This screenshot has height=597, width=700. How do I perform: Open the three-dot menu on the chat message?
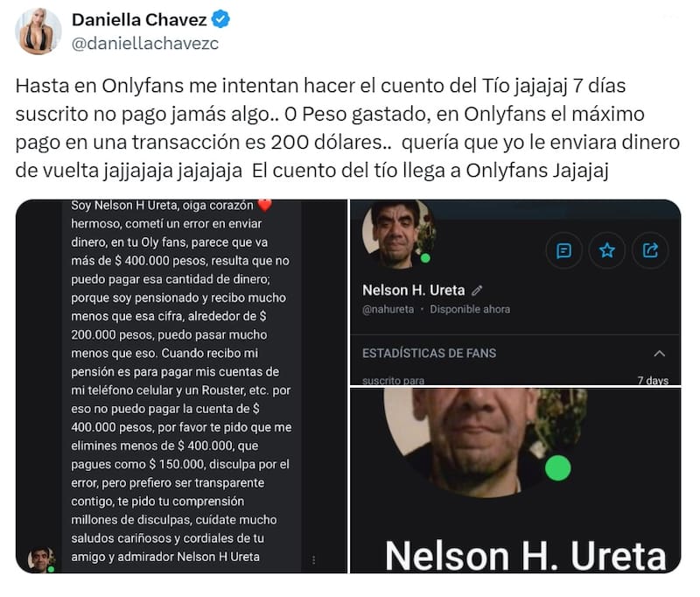click(x=314, y=559)
